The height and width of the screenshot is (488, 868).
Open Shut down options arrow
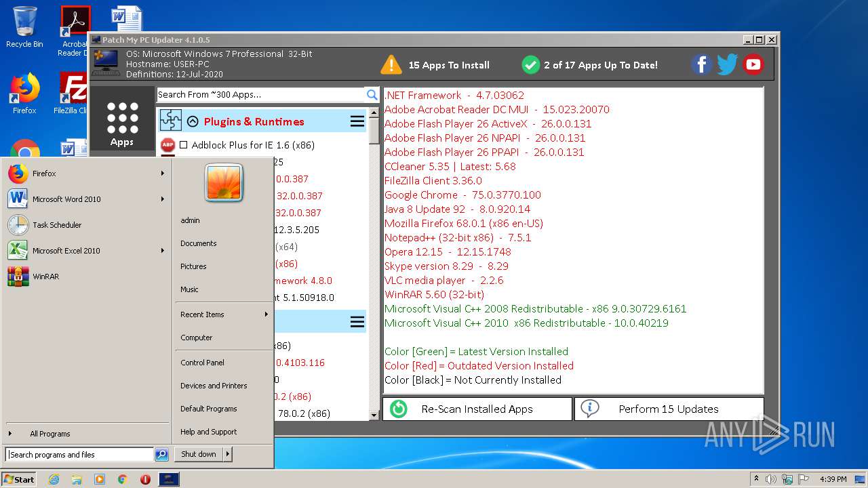tap(228, 454)
